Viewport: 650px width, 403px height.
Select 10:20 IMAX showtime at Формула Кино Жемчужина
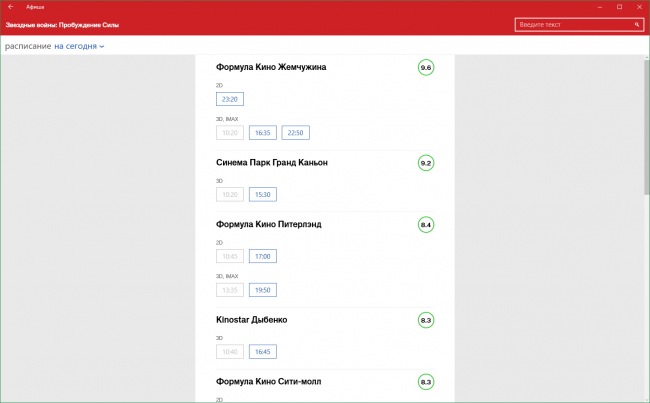tap(230, 133)
